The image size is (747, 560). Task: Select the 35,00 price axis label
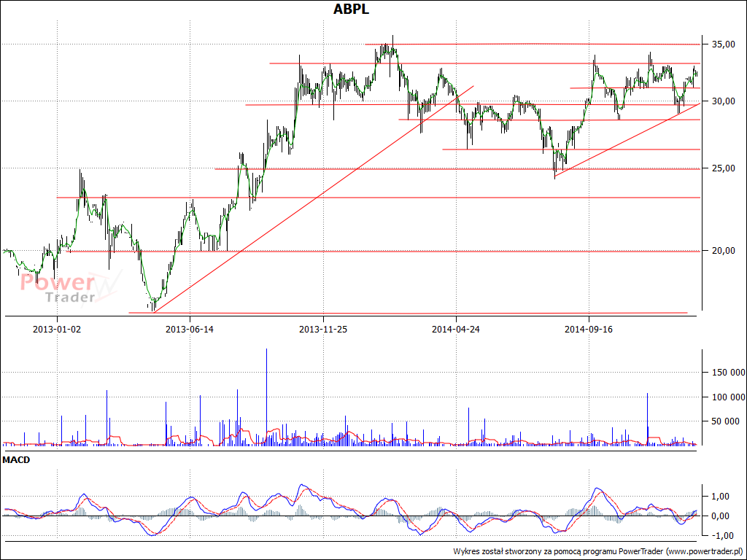(724, 44)
